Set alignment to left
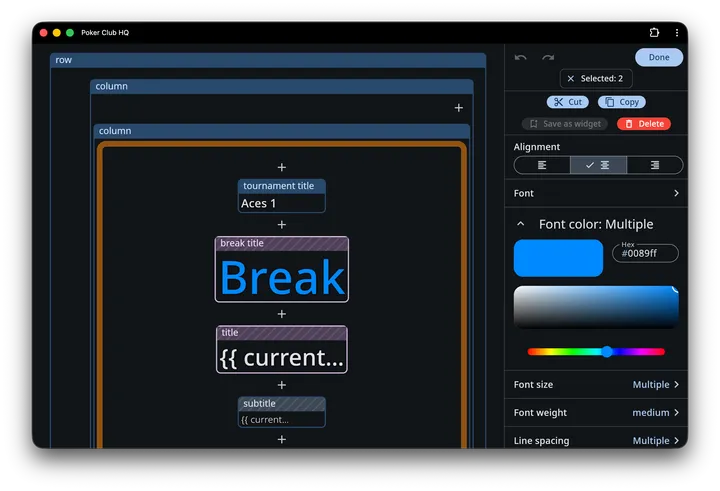The width and height of the screenshot is (720, 491). (x=542, y=165)
